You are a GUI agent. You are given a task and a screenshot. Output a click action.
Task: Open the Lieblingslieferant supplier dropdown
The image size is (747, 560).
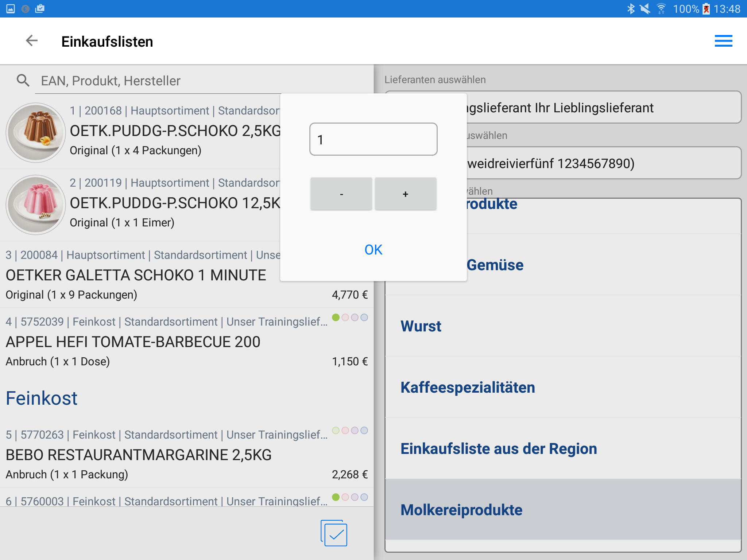click(x=602, y=108)
